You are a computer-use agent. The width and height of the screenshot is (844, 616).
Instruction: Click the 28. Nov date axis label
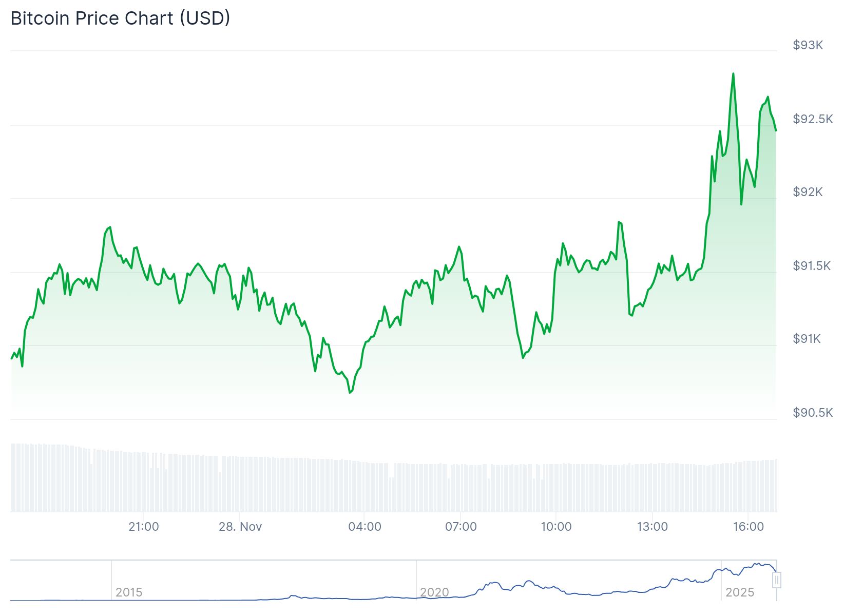point(240,527)
